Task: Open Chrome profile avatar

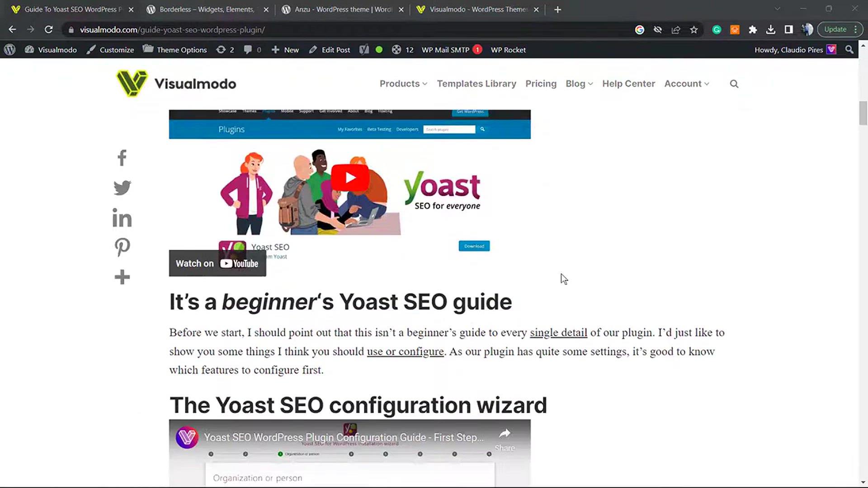Action: pos(807,30)
